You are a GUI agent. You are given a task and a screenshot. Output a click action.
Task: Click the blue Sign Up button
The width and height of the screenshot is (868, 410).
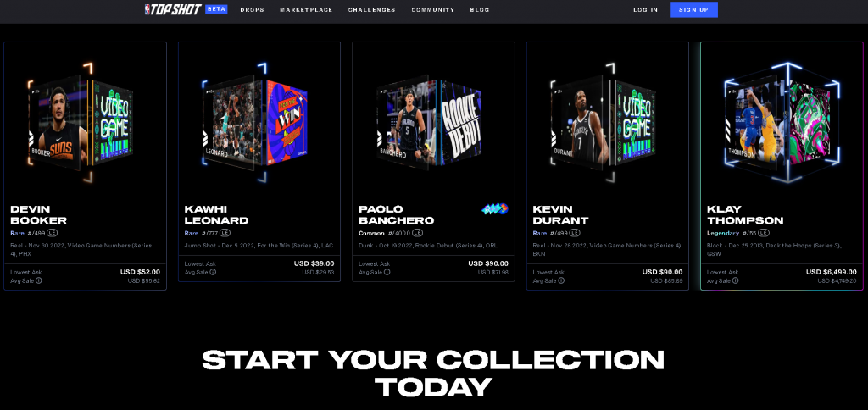click(693, 9)
